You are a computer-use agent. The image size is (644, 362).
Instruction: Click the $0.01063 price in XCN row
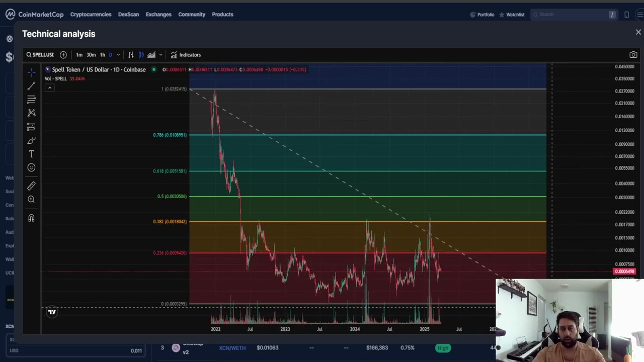[x=267, y=348]
